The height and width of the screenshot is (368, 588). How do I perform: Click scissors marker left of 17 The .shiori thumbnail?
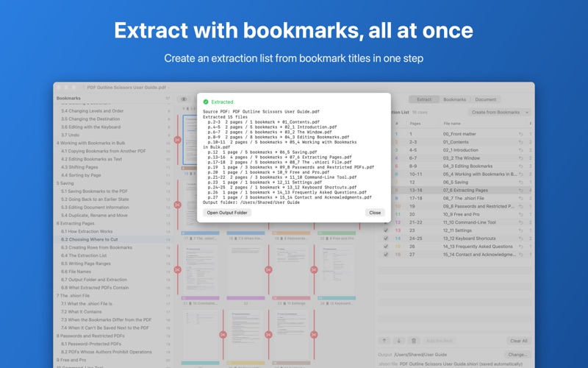pyautogui.click(x=178, y=205)
